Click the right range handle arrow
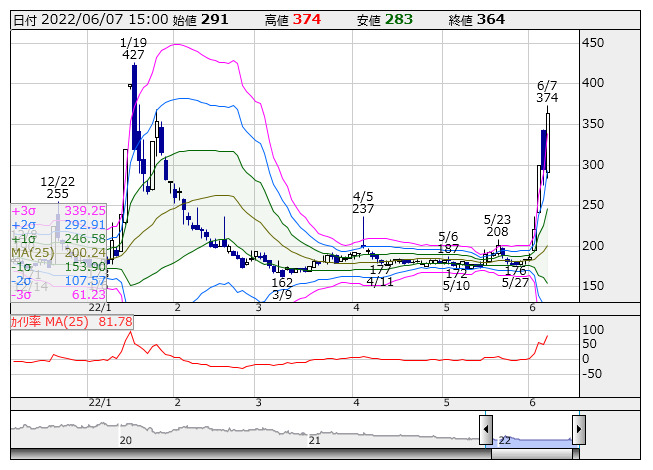 point(578,431)
